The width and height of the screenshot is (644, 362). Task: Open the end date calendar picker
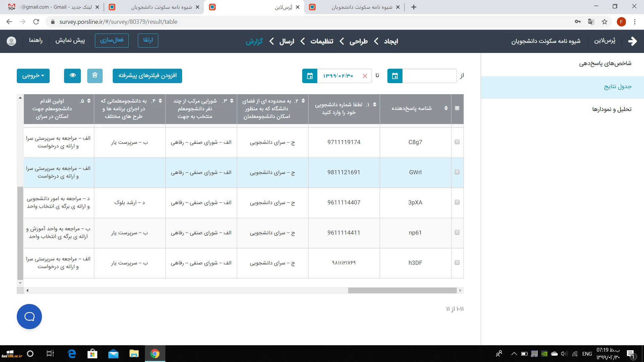point(310,76)
